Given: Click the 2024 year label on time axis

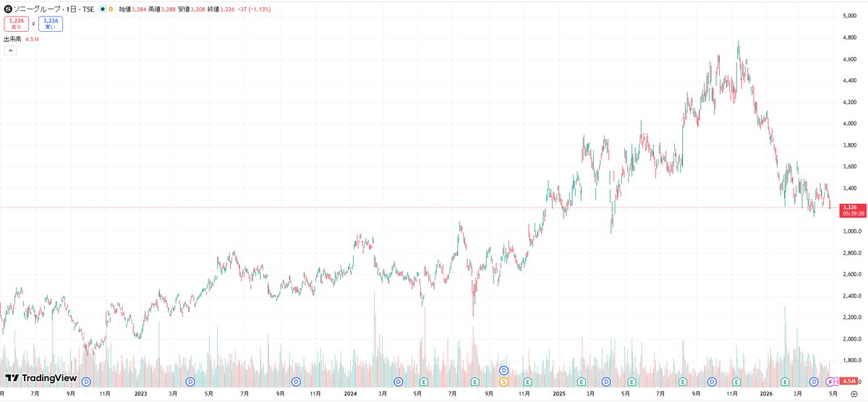Looking at the screenshot, I should [x=350, y=394].
